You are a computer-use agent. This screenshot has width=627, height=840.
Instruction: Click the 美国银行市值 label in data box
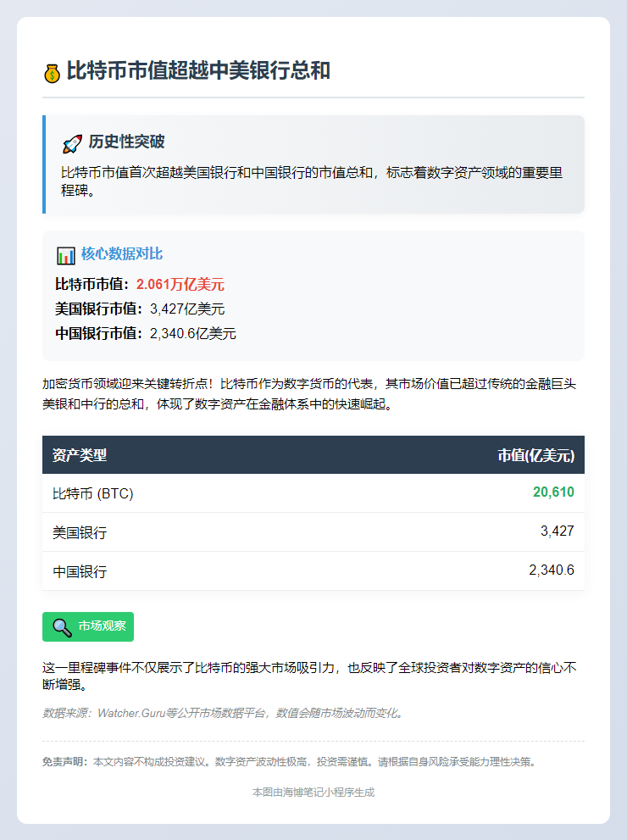click(100, 309)
